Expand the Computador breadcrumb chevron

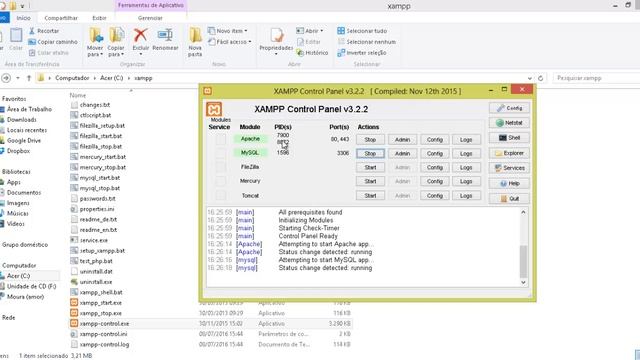(x=95, y=78)
